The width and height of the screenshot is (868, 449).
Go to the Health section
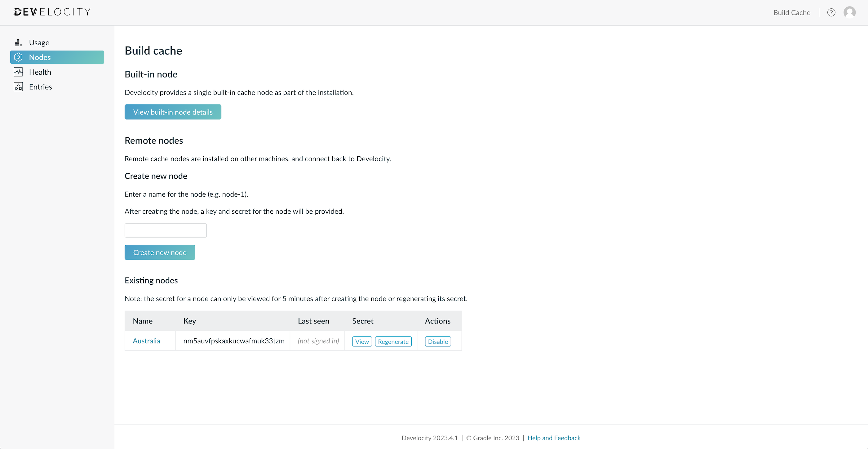(x=40, y=72)
